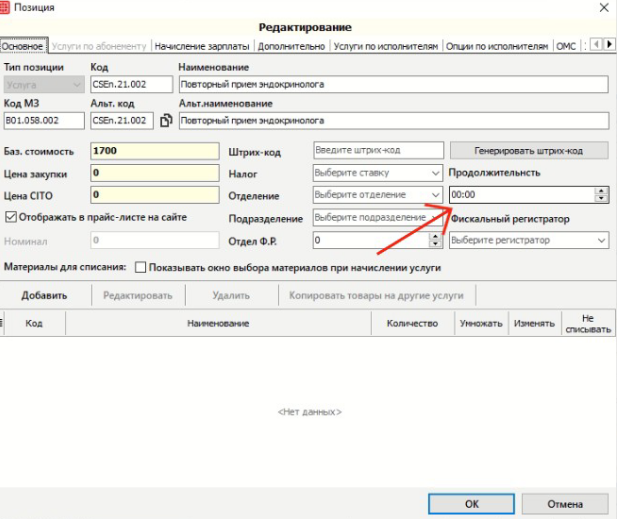Click the Генерировать штрих-код button

(529, 151)
